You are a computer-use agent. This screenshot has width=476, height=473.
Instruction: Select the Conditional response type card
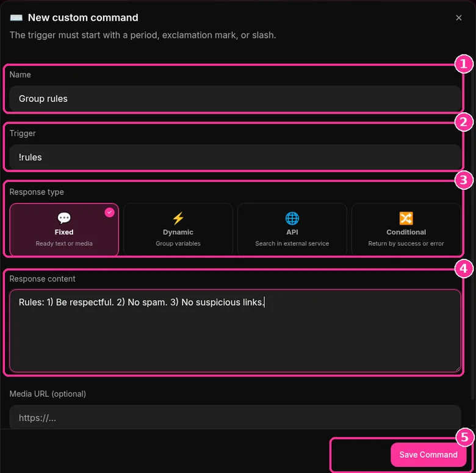coord(406,229)
